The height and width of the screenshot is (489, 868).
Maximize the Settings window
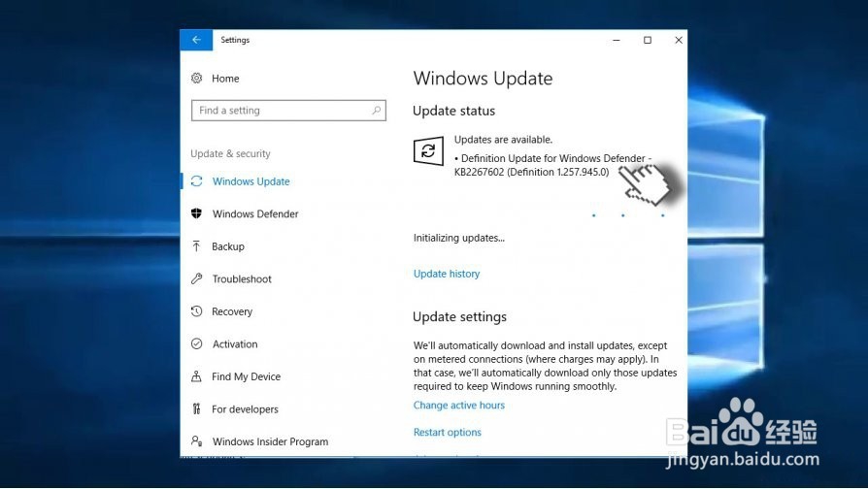coord(648,40)
